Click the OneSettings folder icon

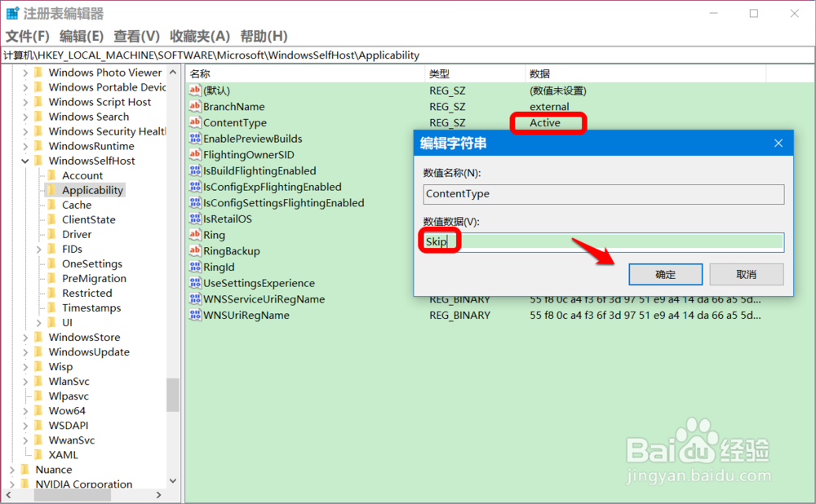coord(52,263)
